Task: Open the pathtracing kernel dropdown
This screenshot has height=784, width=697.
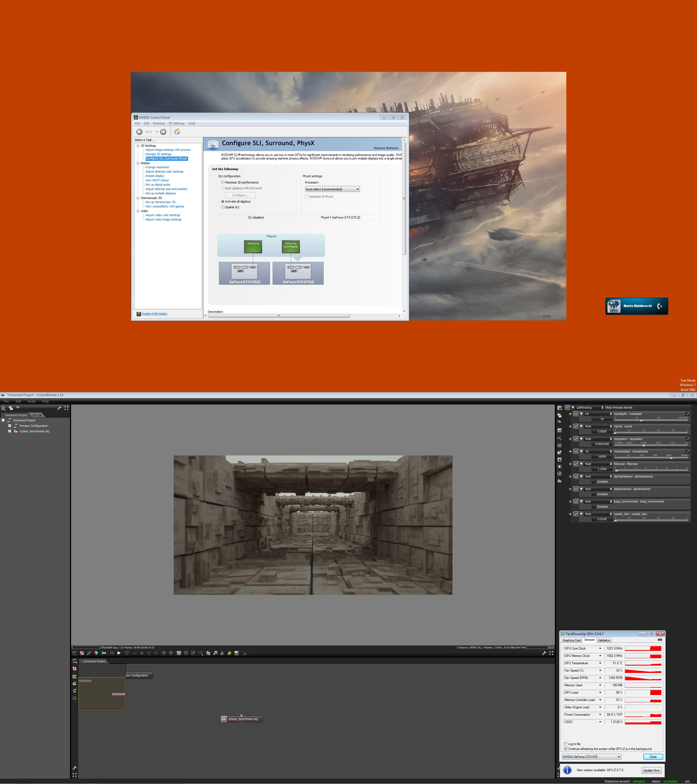Action: (590, 407)
